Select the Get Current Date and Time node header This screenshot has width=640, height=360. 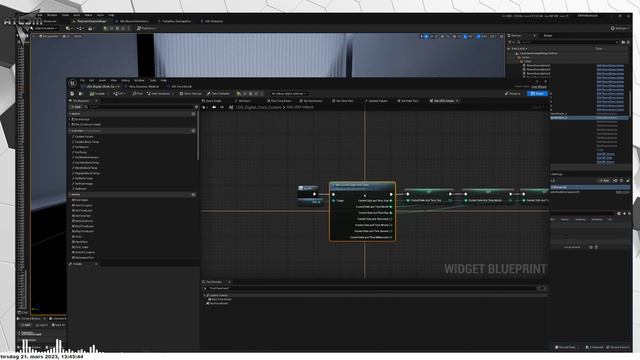(x=362, y=187)
